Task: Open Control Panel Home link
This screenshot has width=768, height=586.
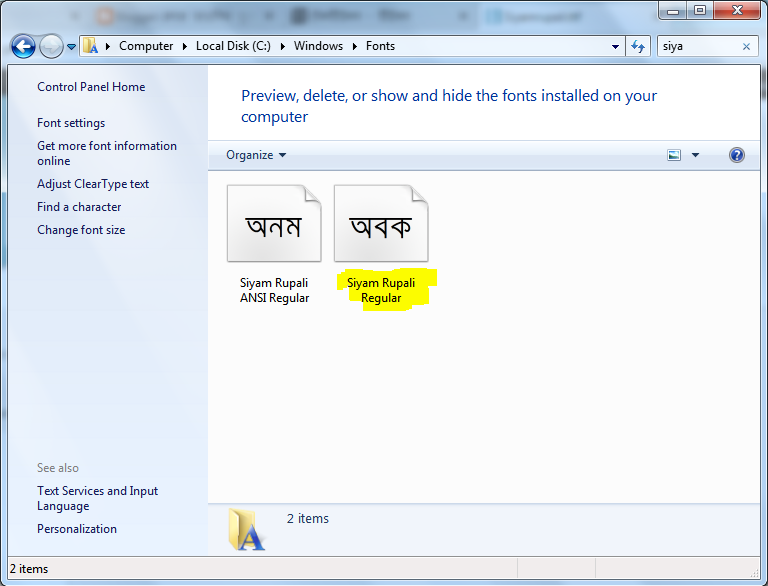Action: tap(91, 87)
